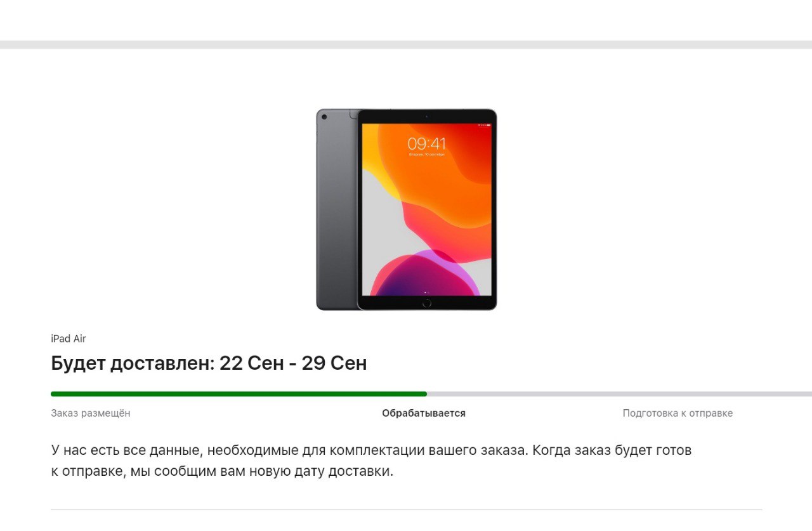Click the thin separator line below description
Viewport: 812px width, 531px height.
pyautogui.click(x=406, y=509)
